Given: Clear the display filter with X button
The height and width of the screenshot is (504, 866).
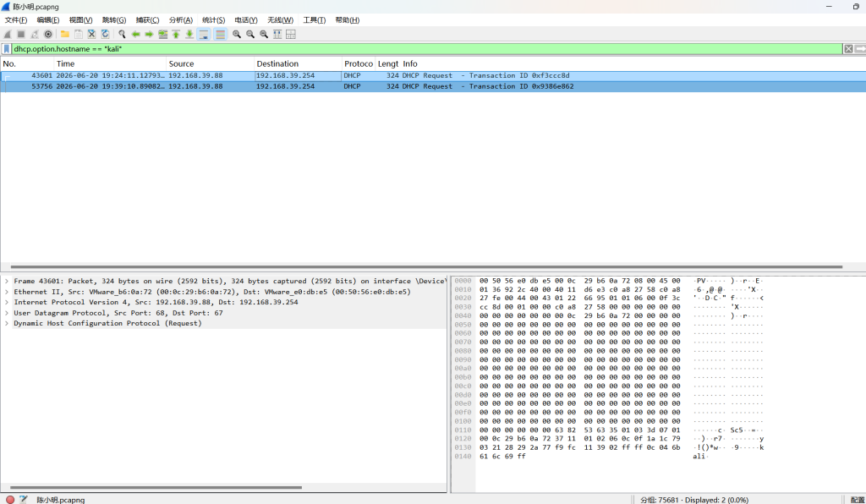Looking at the screenshot, I should click(848, 49).
